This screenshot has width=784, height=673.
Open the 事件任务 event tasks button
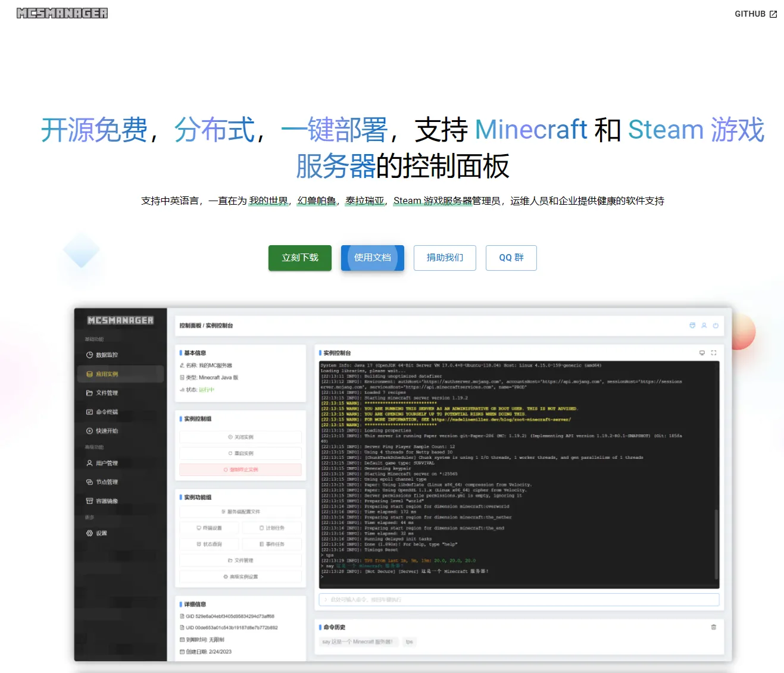coord(272,544)
